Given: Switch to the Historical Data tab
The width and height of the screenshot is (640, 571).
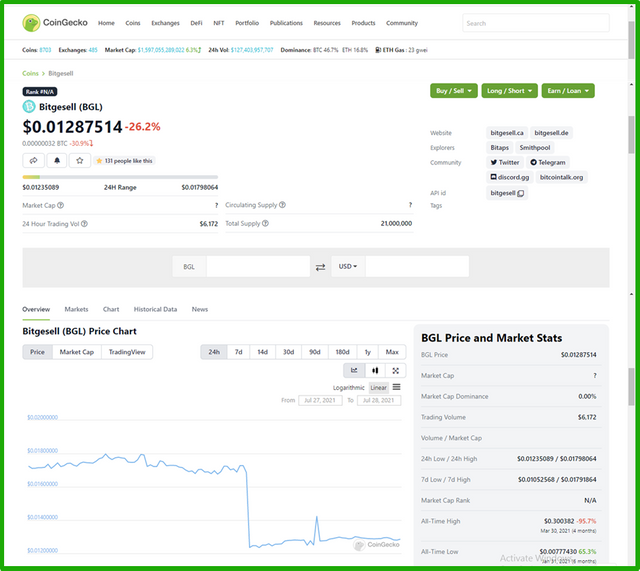Looking at the screenshot, I should [x=156, y=309].
